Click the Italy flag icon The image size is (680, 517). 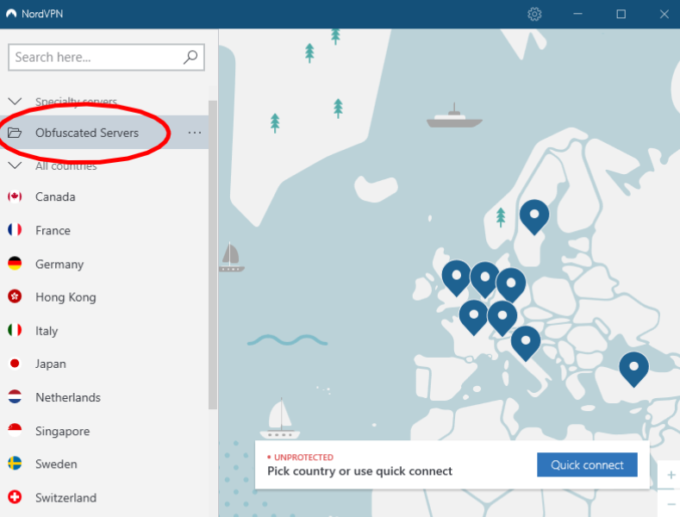point(15,330)
